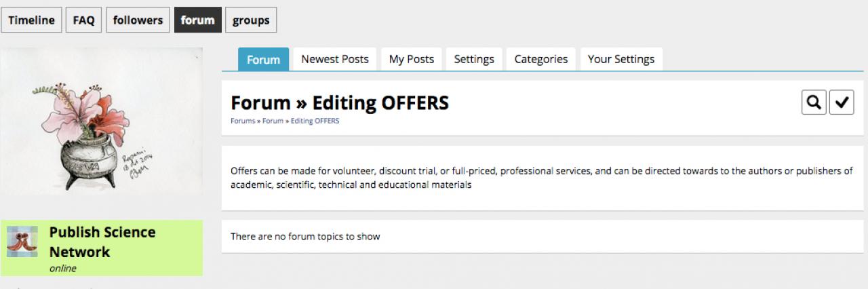Open the Your Settings tab
868x289 pixels.
621,59
